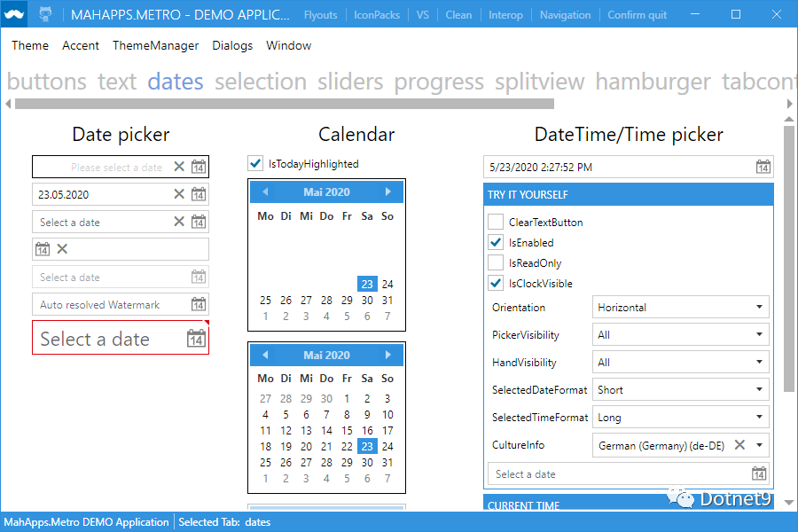Switch to the splitview tab
798x532 pixels.
[539, 82]
